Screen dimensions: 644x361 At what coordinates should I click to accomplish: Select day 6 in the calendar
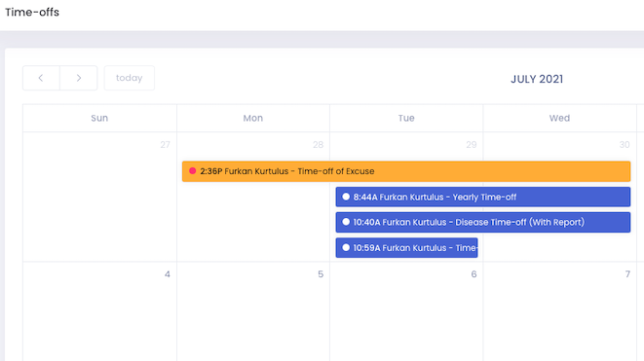click(474, 274)
